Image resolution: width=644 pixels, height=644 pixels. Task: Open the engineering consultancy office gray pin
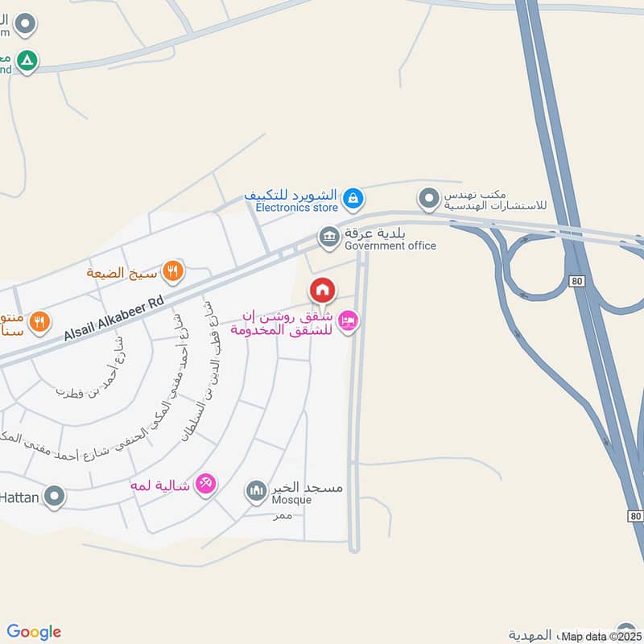point(429,200)
